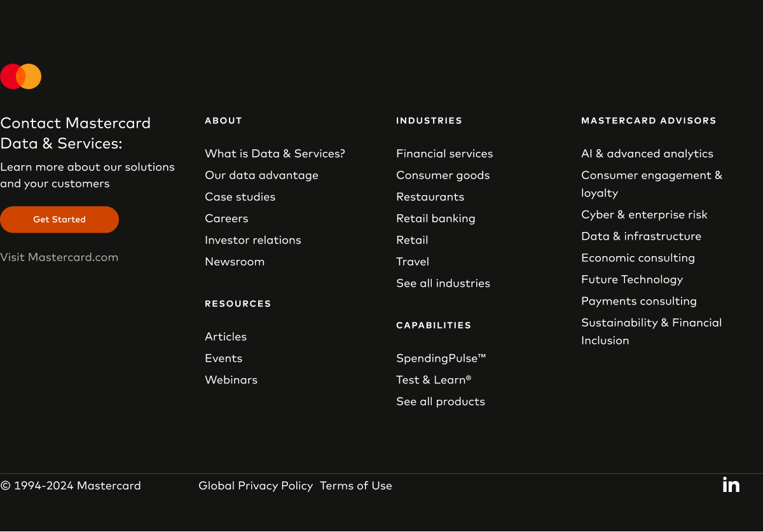Select the Test & Learn link

pos(434,380)
